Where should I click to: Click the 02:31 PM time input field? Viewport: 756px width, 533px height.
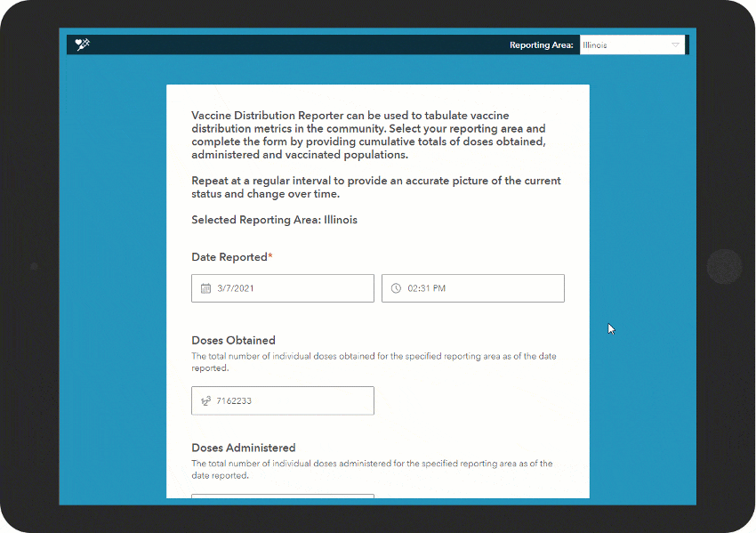473,288
